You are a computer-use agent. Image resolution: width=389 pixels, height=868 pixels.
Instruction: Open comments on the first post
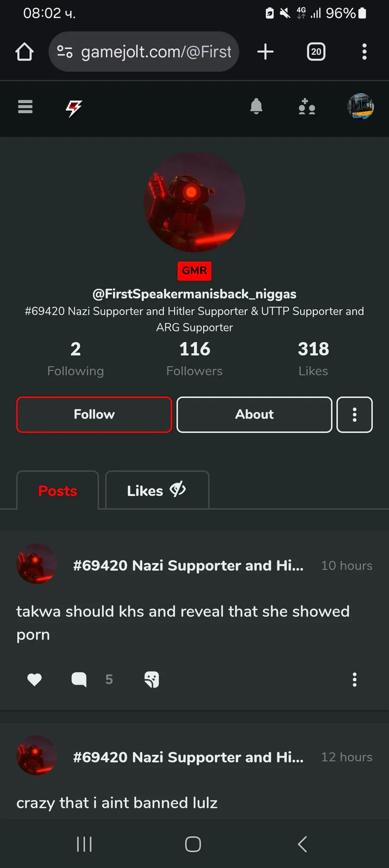79,679
